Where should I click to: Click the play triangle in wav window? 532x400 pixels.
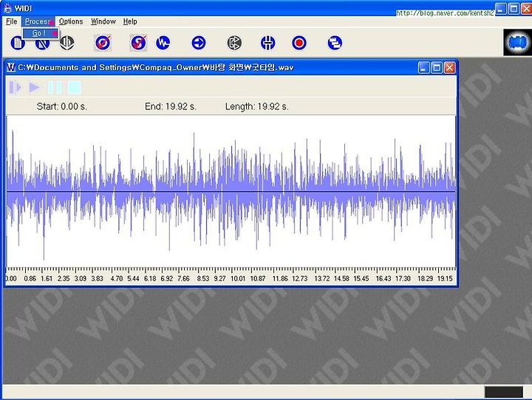(x=34, y=87)
